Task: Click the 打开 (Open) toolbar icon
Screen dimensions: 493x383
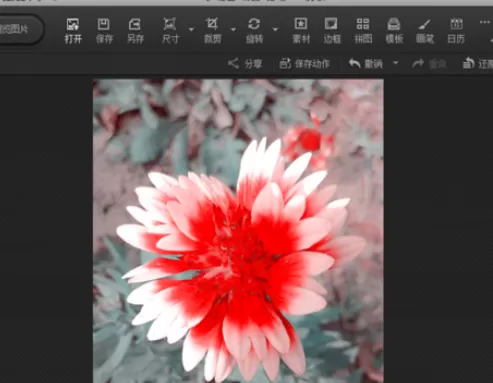Action: pyautogui.click(x=73, y=31)
